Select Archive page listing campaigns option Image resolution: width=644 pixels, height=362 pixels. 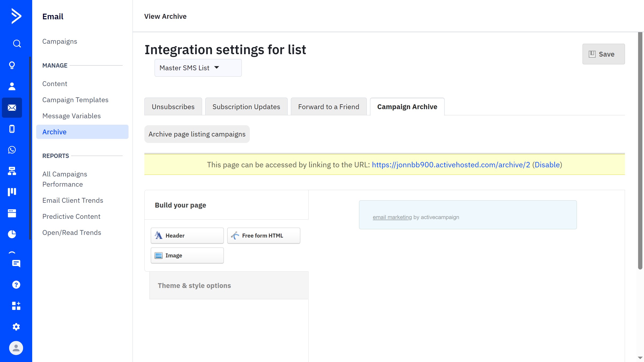pos(197,134)
